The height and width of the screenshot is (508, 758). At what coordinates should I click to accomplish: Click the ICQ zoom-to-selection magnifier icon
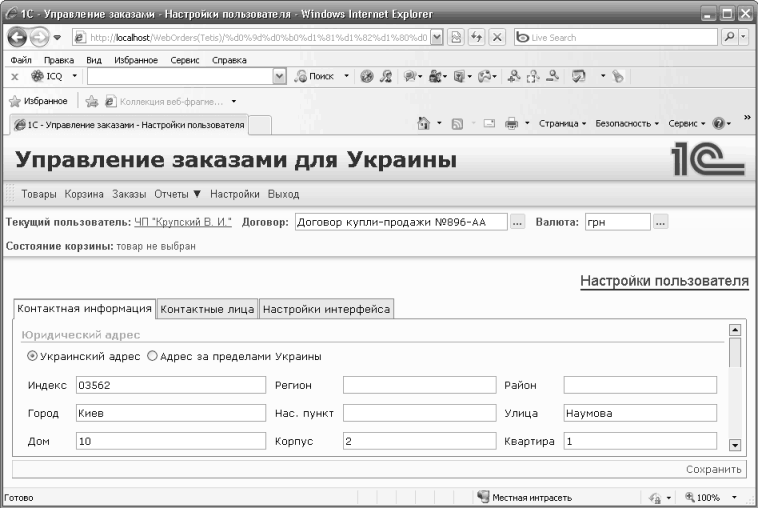pyautogui.click(x=533, y=76)
